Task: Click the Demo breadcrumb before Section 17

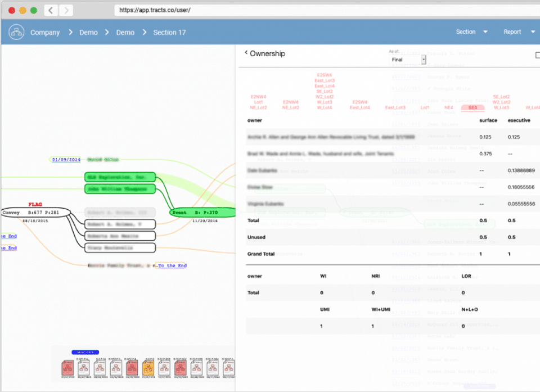Action: tap(125, 33)
